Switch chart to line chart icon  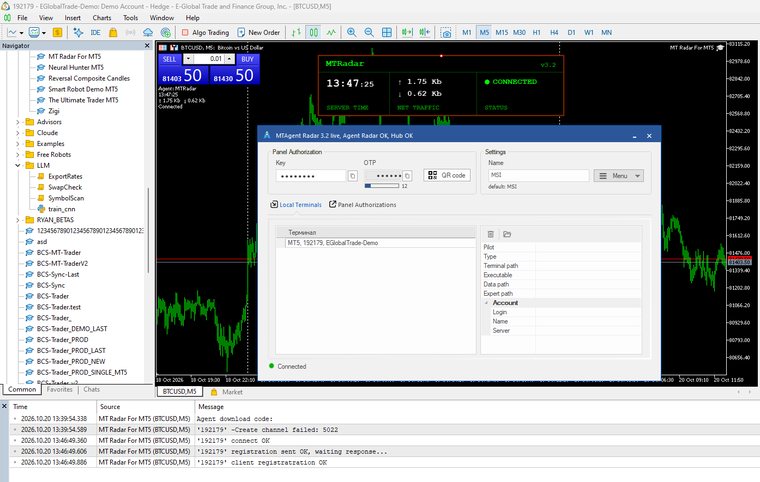[331, 32]
